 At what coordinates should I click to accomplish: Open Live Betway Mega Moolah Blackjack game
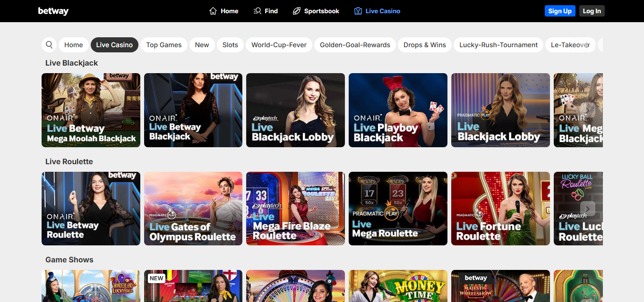[x=91, y=110]
